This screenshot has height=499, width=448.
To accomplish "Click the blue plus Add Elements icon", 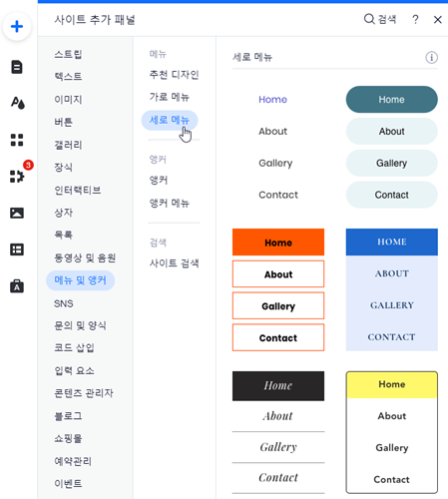I will pos(17,26).
